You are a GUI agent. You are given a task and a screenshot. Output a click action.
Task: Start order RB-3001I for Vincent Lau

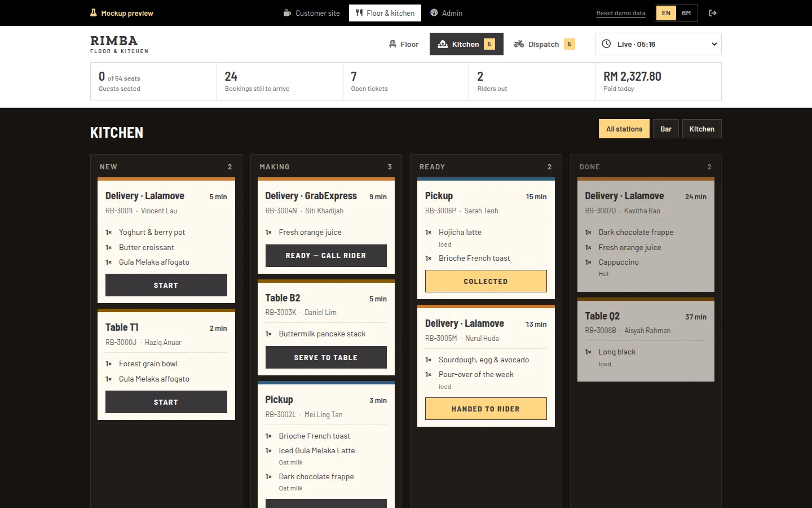(x=166, y=285)
